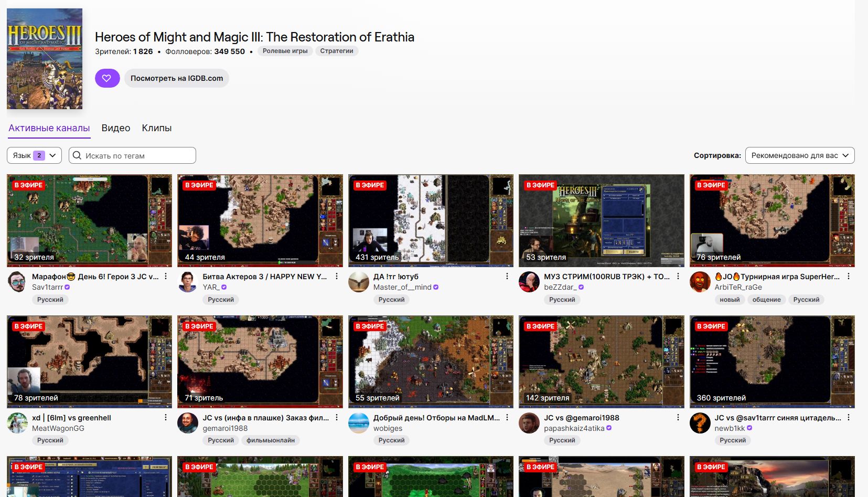Screen dimensions: 868x497
Task: Open options menu for YAR_ stream
Action: tap(337, 276)
